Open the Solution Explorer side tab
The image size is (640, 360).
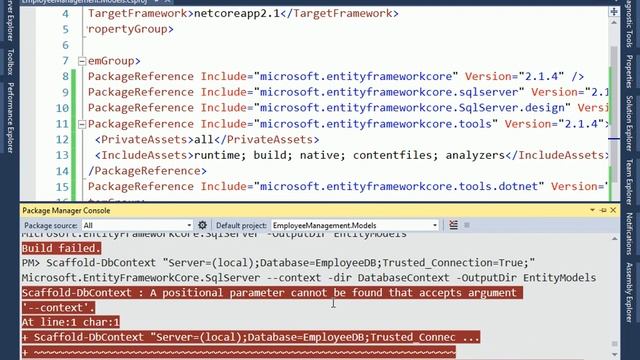[x=629, y=123]
